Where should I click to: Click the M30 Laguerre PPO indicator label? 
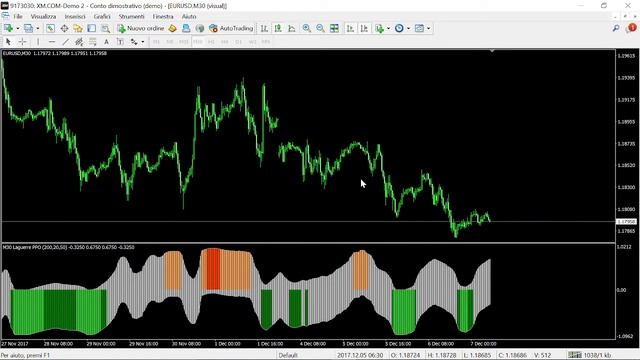click(x=69, y=247)
